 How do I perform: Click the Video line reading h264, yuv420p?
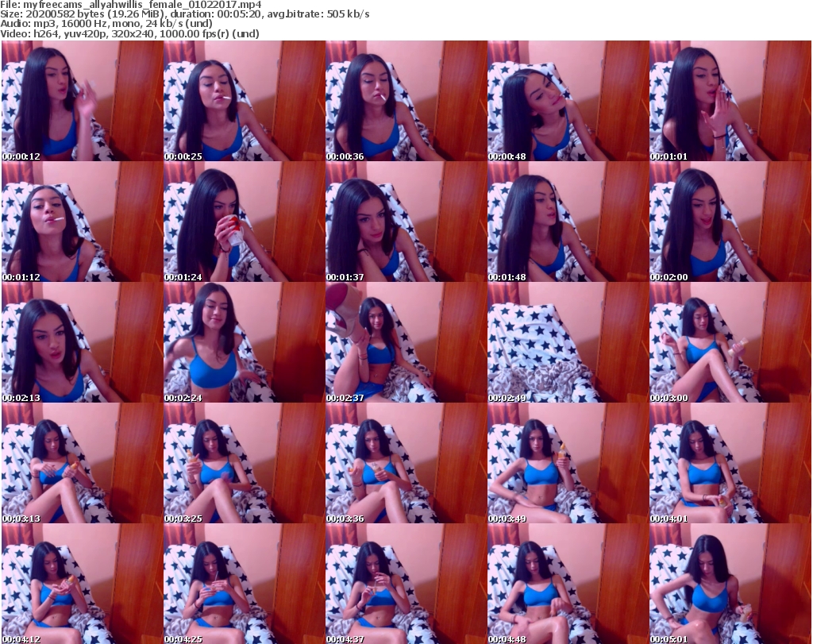[129, 33]
